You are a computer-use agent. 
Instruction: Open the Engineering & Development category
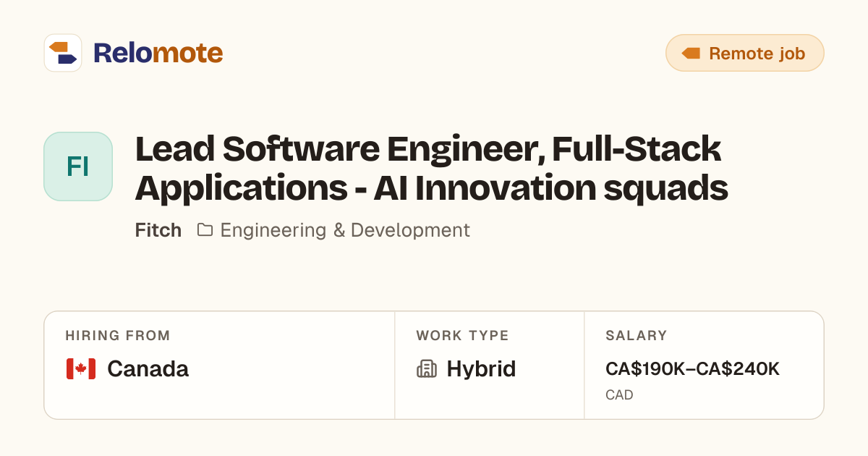pyautogui.click(x=345, y=230)
